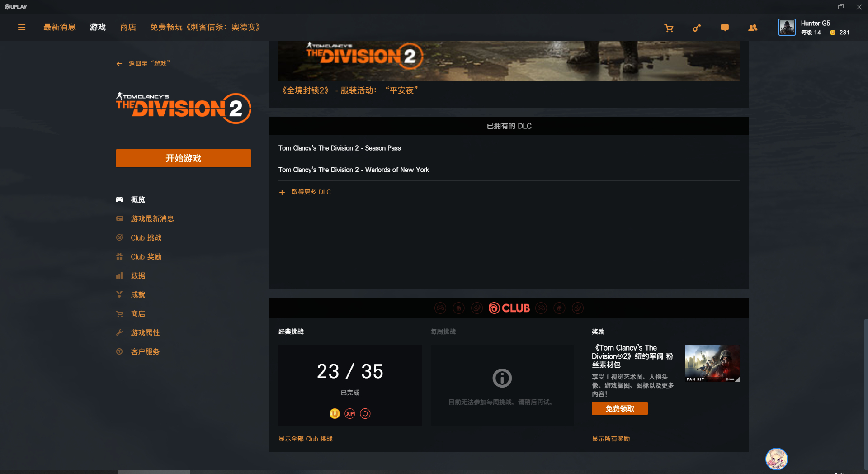Open the 最新消息 tab
Image resolution: width=868 pixels, height=474 pixels.
tap(60, 27)
